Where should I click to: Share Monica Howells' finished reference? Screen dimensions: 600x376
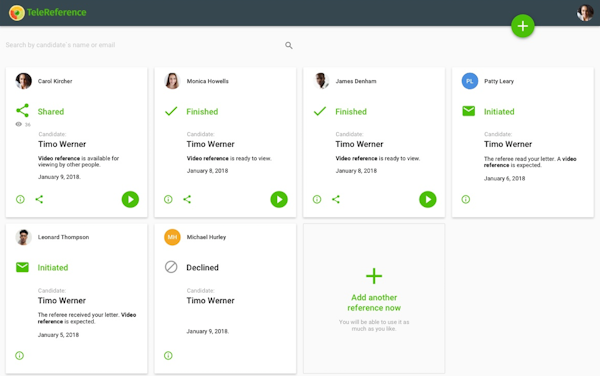tap(187, 199)
